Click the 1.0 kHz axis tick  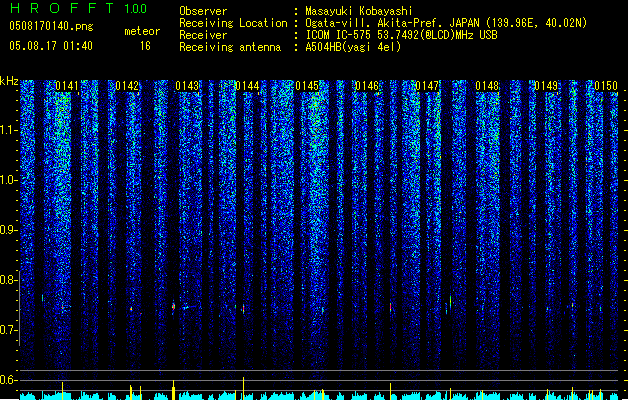click(x=8, y=180)
